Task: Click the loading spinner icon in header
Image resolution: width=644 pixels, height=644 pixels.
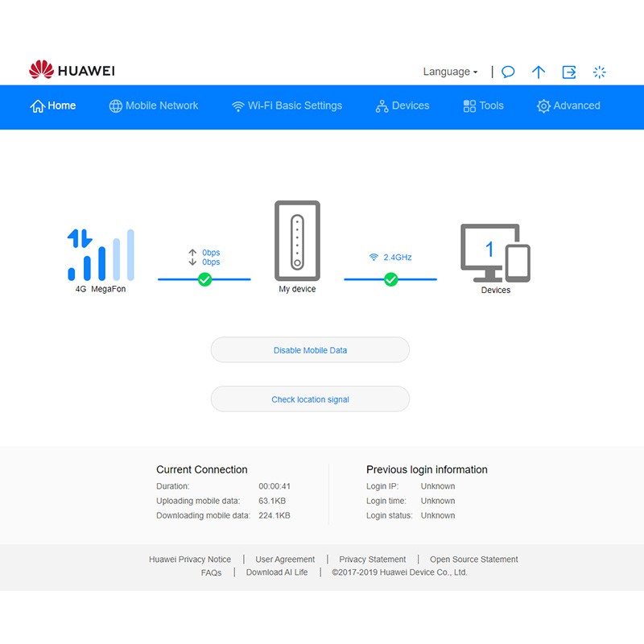Action: (x=599, y=72)
